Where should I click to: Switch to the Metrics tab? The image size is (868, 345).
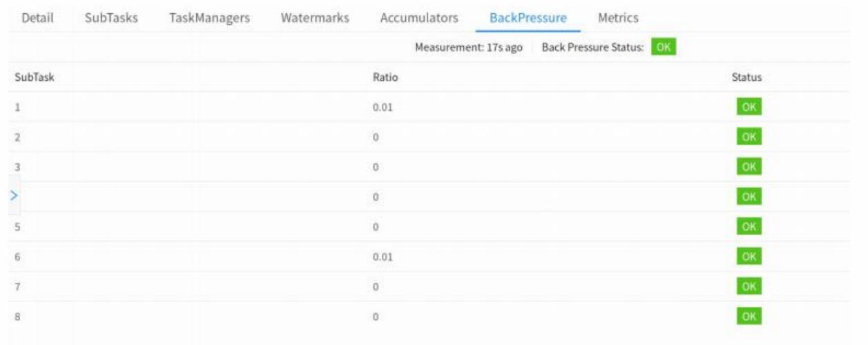(618, 17)
